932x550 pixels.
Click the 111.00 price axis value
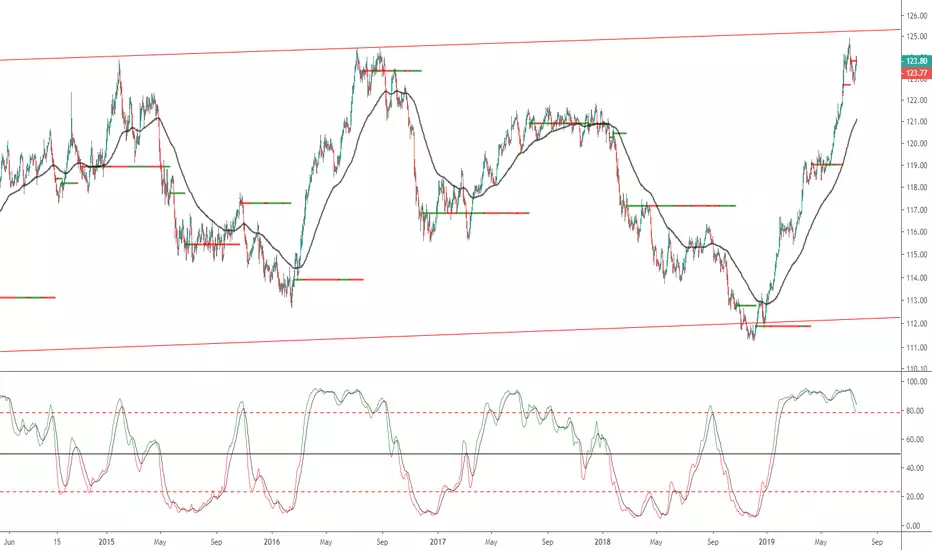click(x=917, y=347)
